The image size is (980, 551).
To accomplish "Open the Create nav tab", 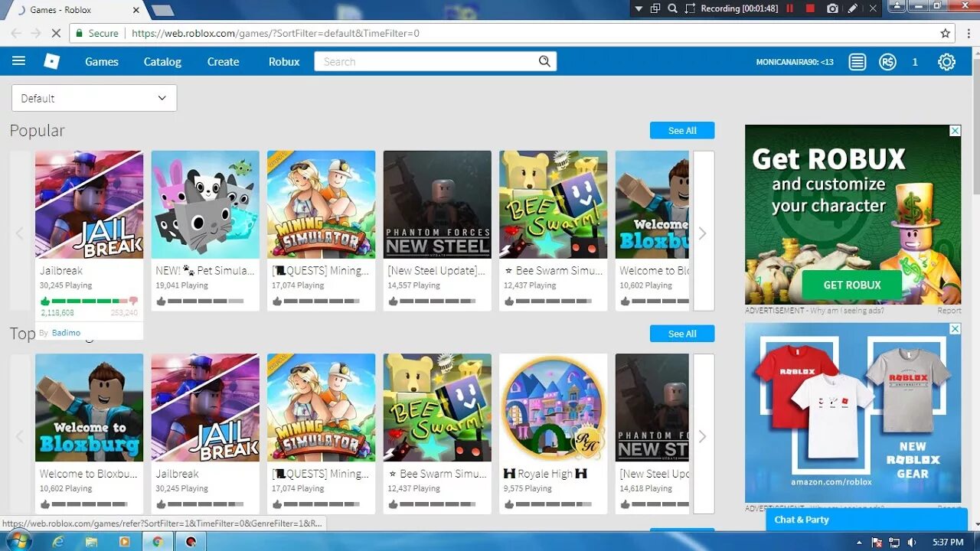I will [223, 62].
